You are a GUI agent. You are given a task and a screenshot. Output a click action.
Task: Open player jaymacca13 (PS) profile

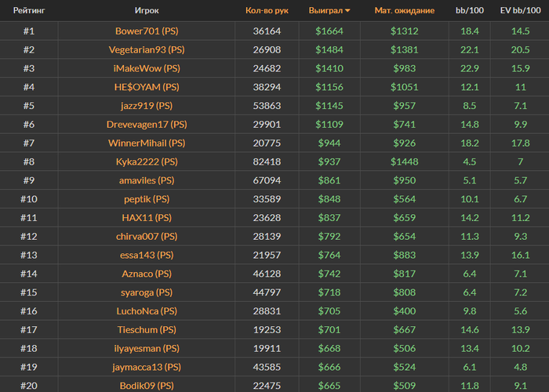tap(147, 367)
